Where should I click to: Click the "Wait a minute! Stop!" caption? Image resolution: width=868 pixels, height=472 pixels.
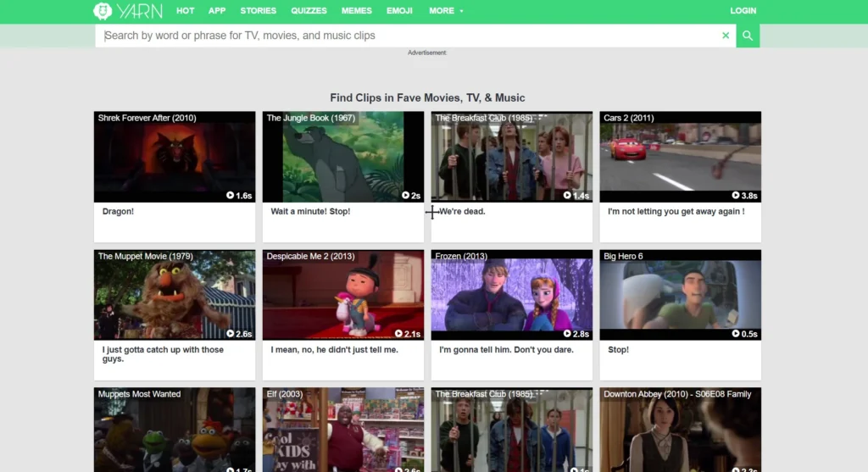click(x=310, y=211)
